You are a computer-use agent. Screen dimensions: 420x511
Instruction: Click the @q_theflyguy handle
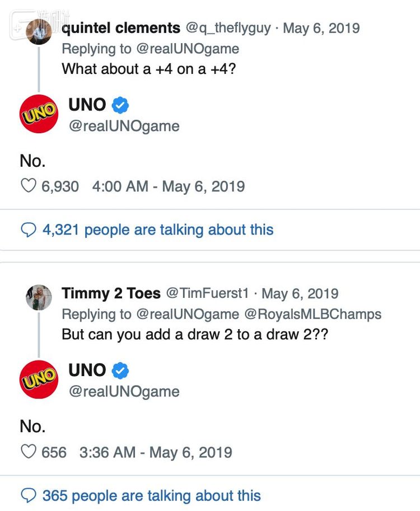(230, 28)
